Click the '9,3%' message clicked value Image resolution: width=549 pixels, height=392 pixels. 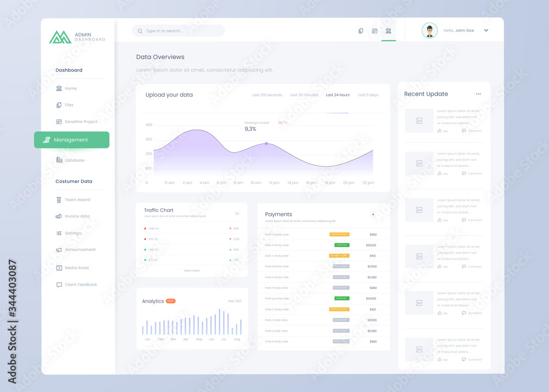click(250, 129)
